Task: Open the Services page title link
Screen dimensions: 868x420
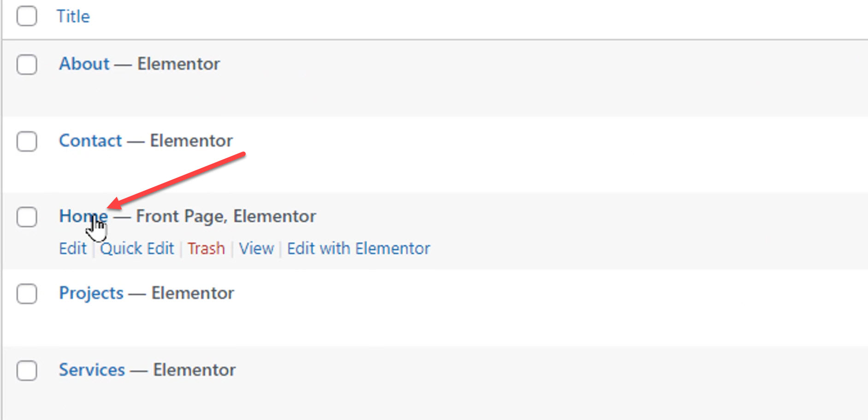Action: [x=92, y=370]
